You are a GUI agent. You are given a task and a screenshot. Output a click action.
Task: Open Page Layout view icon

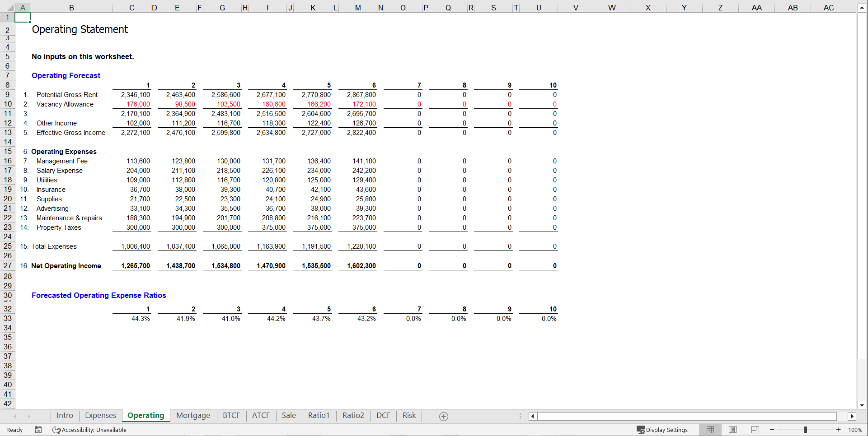click(732, 430)
